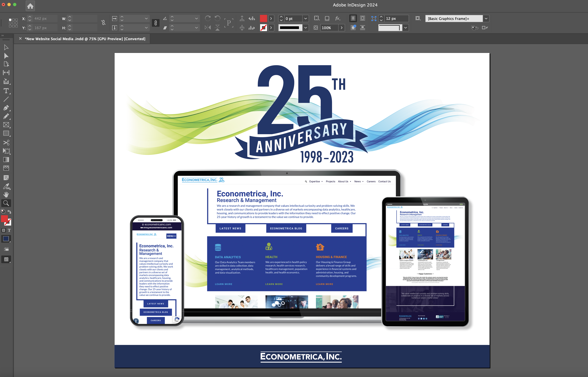Image resolution: width=588 pixels, height=377 pixels.
Task: Select the Rectangle tool
Action: [6, 133]
